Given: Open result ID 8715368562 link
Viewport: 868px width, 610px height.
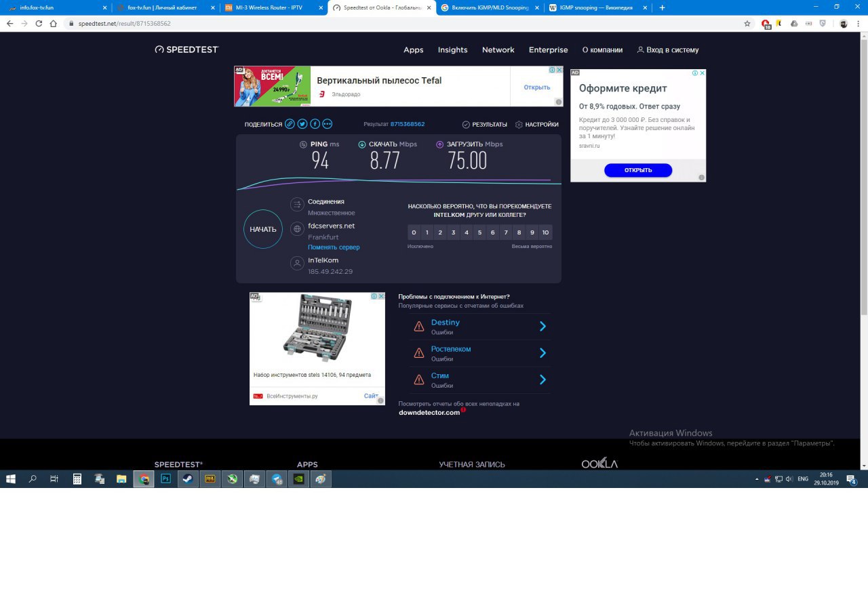Looking at the screenshot, I should pyautogui.click(x=408, y=124).
